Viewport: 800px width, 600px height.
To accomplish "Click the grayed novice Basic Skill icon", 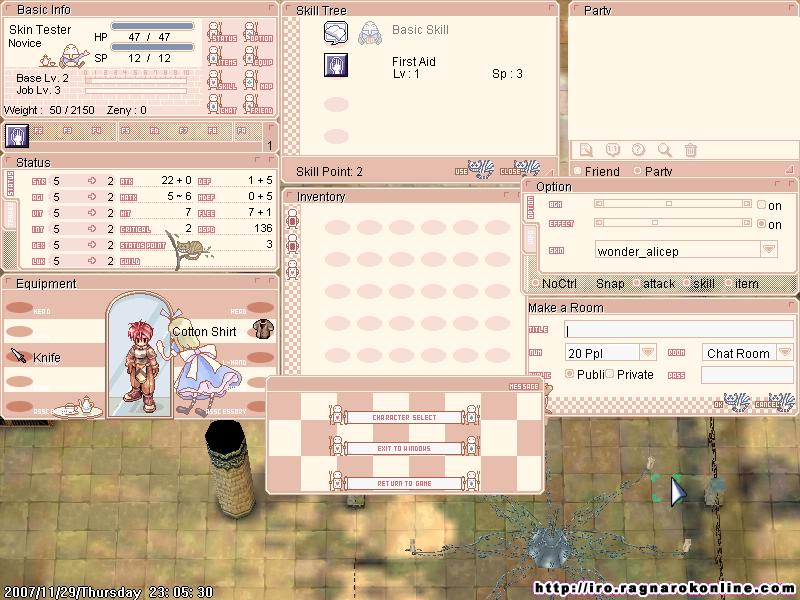I will tap(370, 33).
